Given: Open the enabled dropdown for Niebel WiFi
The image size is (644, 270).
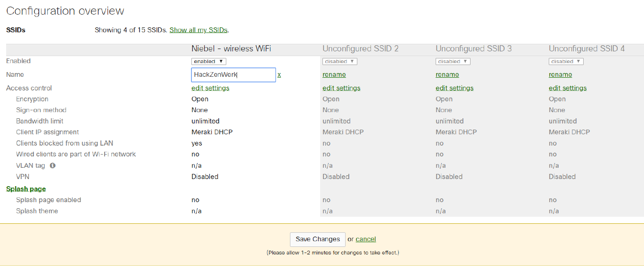Looking at the screenshot, I should pyautogui.click(x=209, y=61).
